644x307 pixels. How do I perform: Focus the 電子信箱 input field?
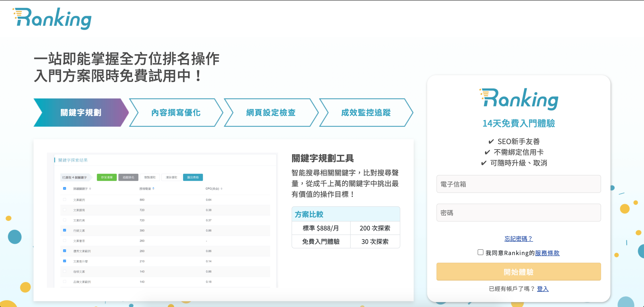[519, 184]
